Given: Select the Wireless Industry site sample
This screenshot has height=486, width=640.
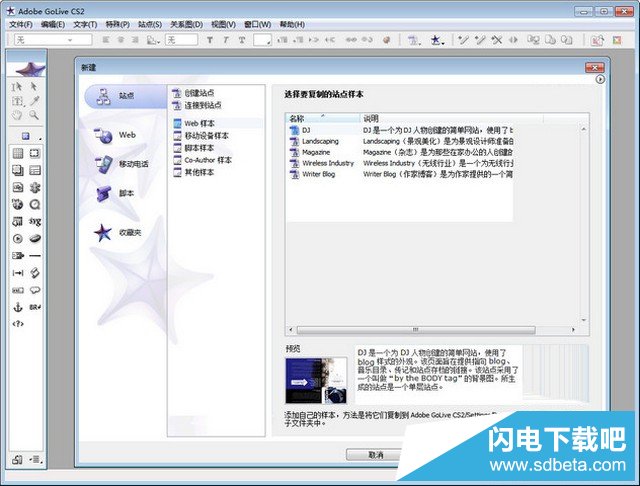Looking at the screenshot, I should 400,163.
